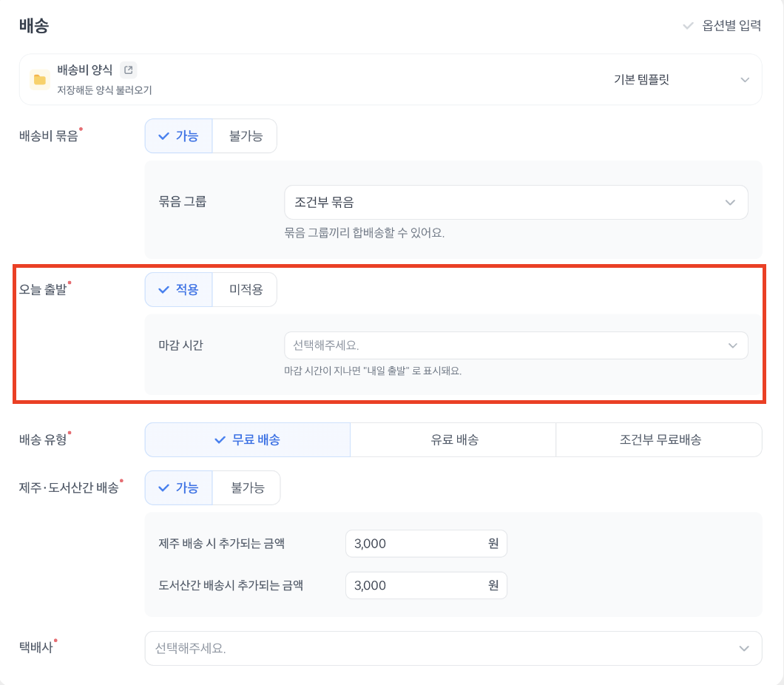Click the 도서산간 배송 추가 금액 field

(417, 585)
